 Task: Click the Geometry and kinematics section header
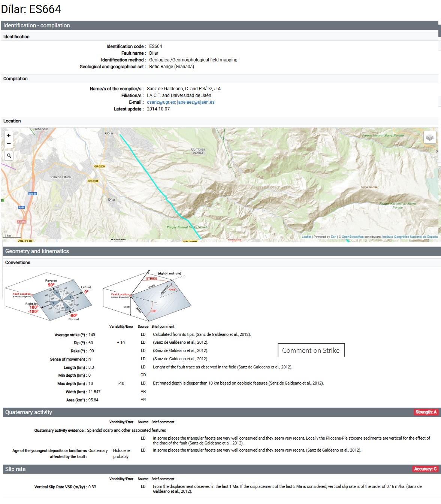pos(222,251)
